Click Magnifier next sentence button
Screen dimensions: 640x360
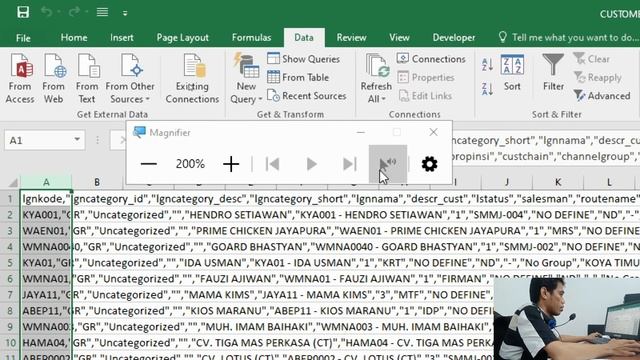tap(349, 164)
